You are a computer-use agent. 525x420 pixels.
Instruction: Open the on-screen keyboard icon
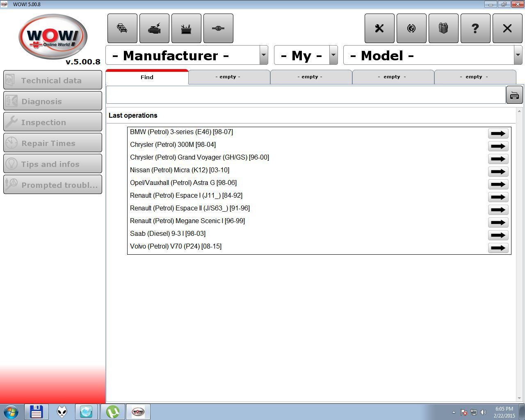click(x=514, y=95)
